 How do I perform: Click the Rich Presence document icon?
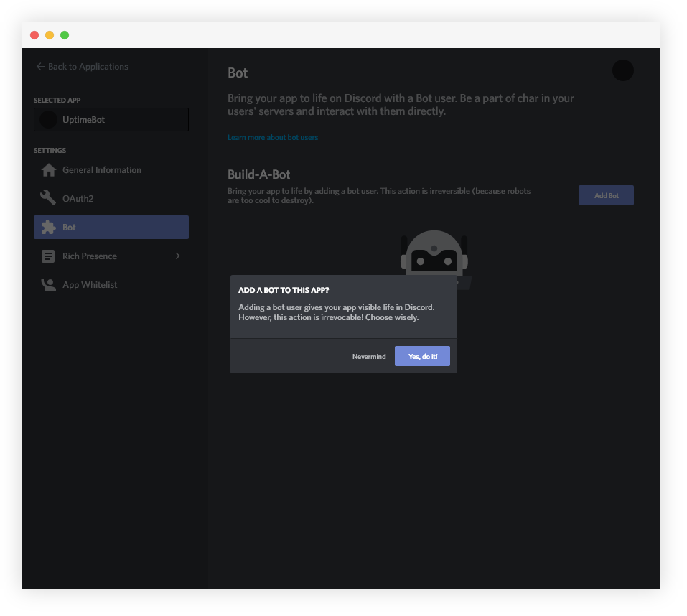[x=48, y=256]
